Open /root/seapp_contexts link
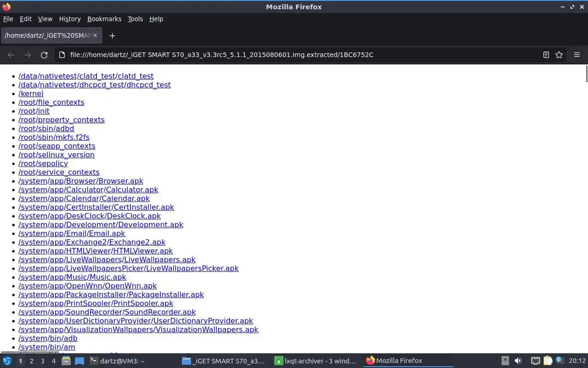This screenshot has width=588, height=368. 57,146
